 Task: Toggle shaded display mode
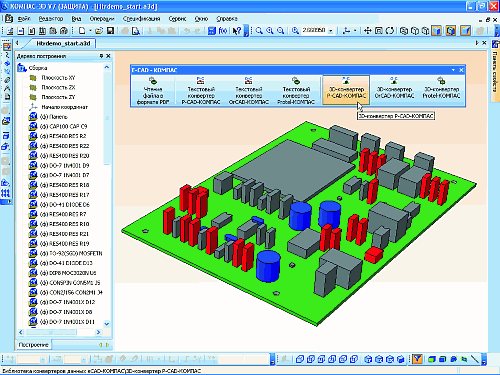coord(436,31)
